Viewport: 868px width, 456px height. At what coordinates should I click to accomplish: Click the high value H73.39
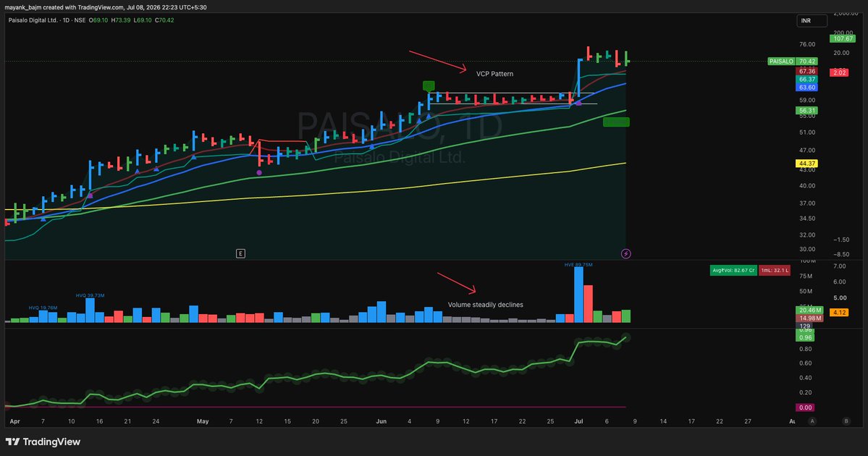pyautogui.click(x=121, y=20)
